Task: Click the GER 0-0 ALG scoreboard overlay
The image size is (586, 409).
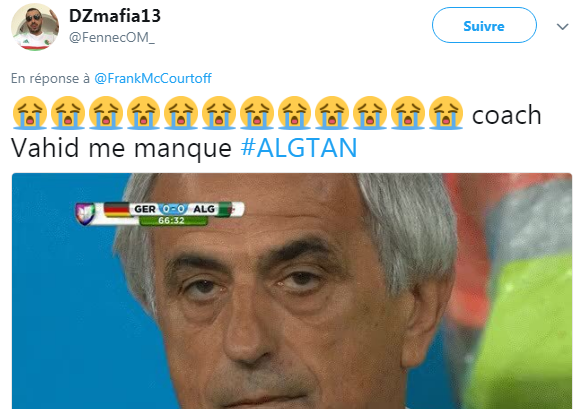Action: (160, 213)
